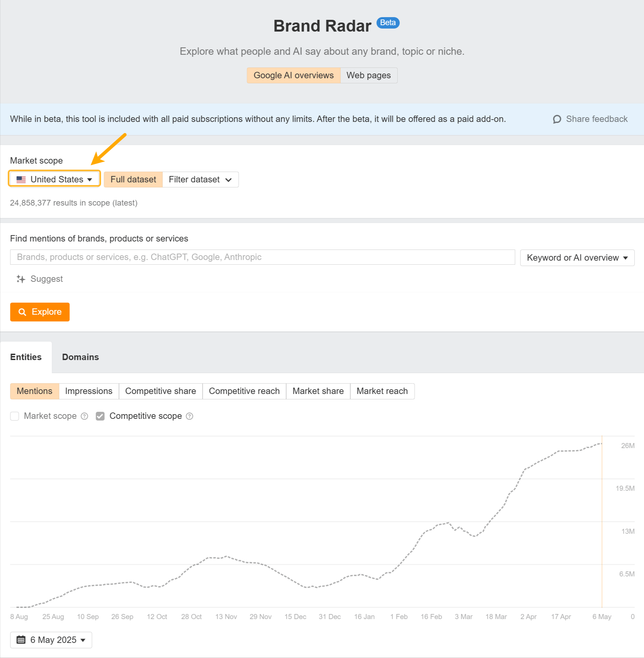
Task: Click the calendar icon next to 6 May 2025
Action: (x=21, y=640)
